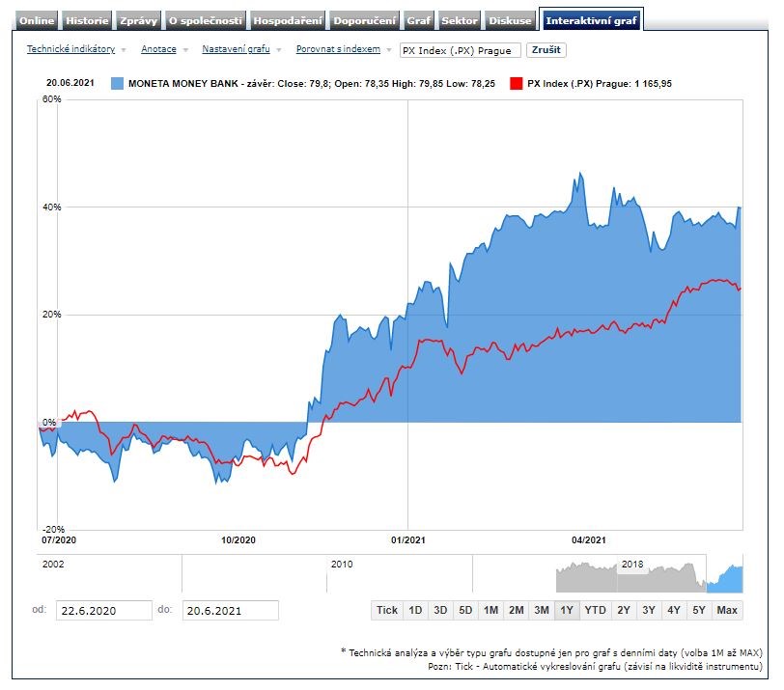Click the Zrušit button
The width and height of the screenshot is (784, 690).
pos(546,50)
